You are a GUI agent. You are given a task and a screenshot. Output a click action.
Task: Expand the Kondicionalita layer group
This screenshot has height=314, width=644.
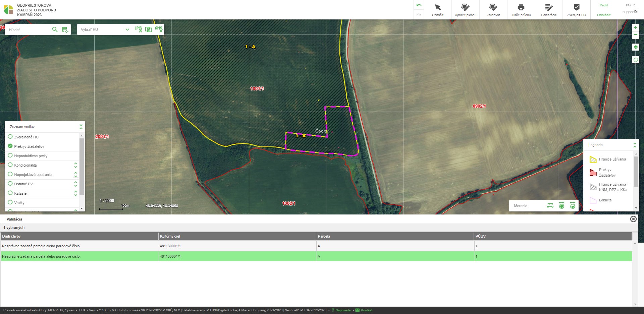(x=75, y=165)
